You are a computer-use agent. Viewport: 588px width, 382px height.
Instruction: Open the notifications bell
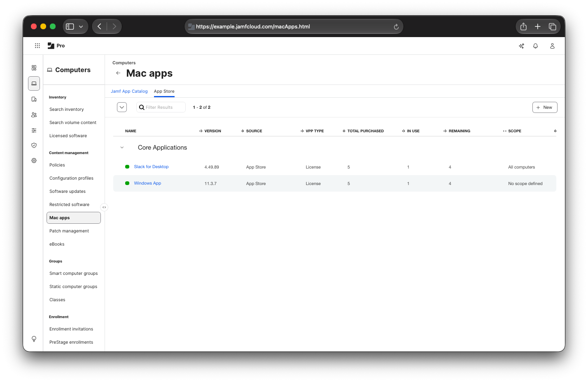[535, 46]
